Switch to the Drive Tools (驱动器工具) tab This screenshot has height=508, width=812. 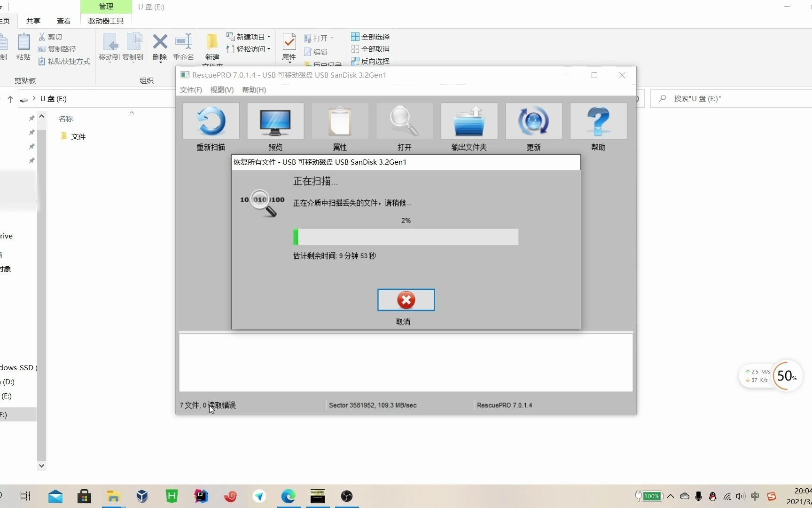tap(106, 21)
